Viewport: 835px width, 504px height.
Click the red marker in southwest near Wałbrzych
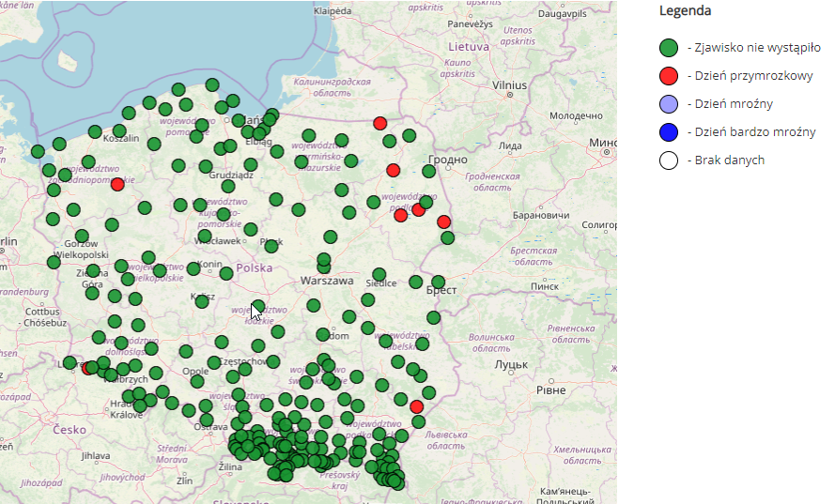tap(88, 368)
